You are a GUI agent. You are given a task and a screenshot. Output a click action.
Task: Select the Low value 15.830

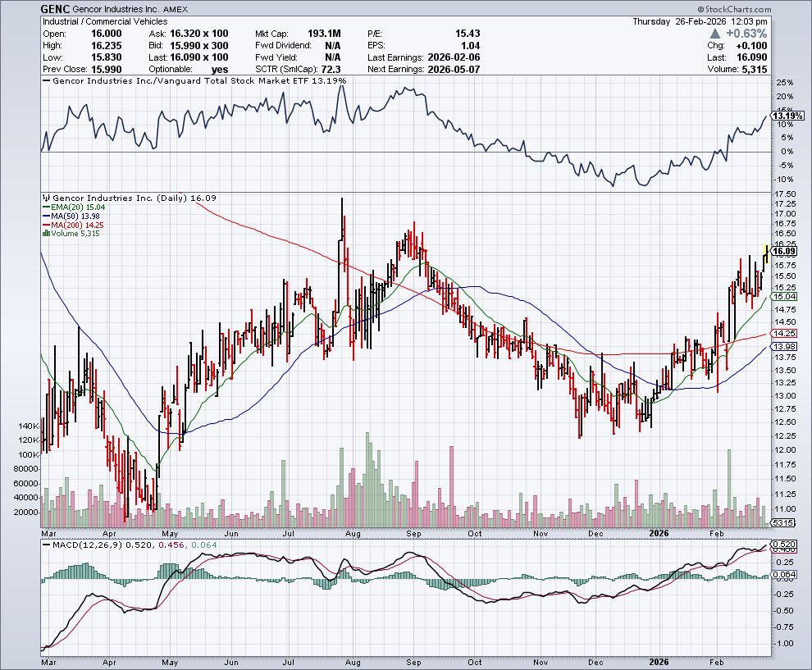point(106,57)
